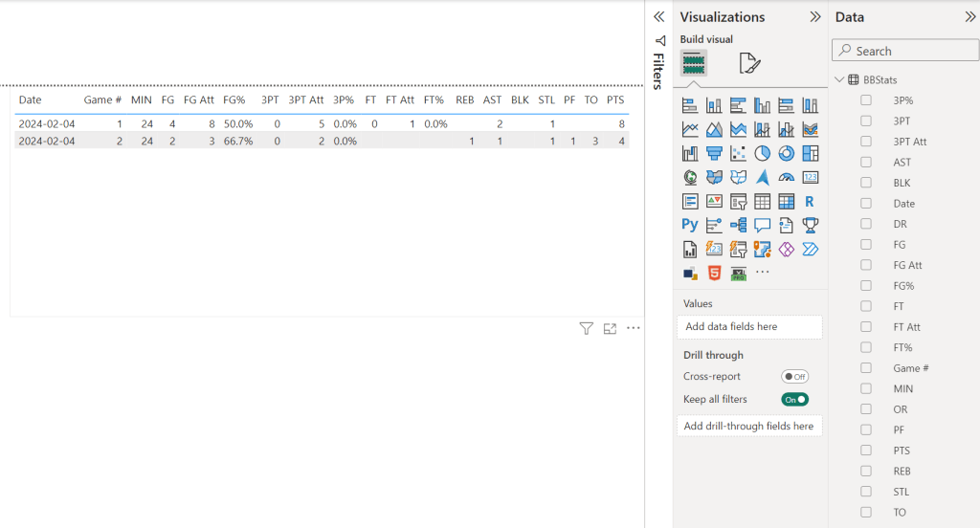Turn on Cross-report drill through
The width and height of the screenshot is (980, 528).
(794, 377)
